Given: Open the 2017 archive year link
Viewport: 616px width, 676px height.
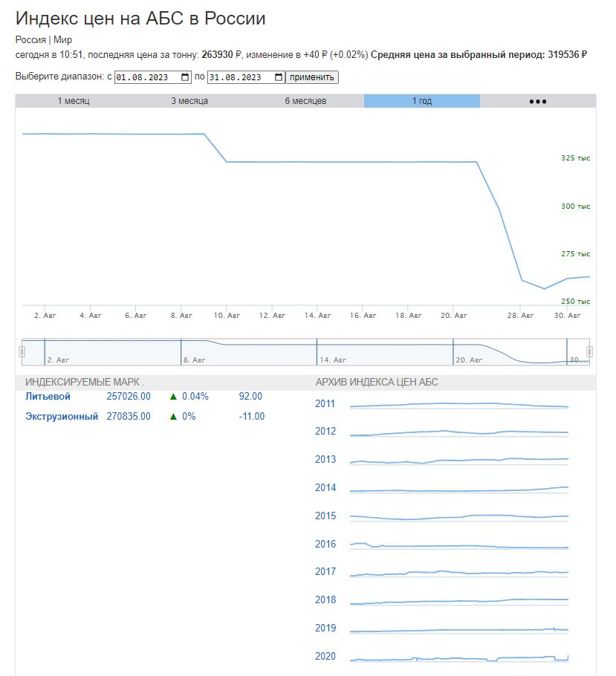Looking at the screenshot, I should pos(325,572).
